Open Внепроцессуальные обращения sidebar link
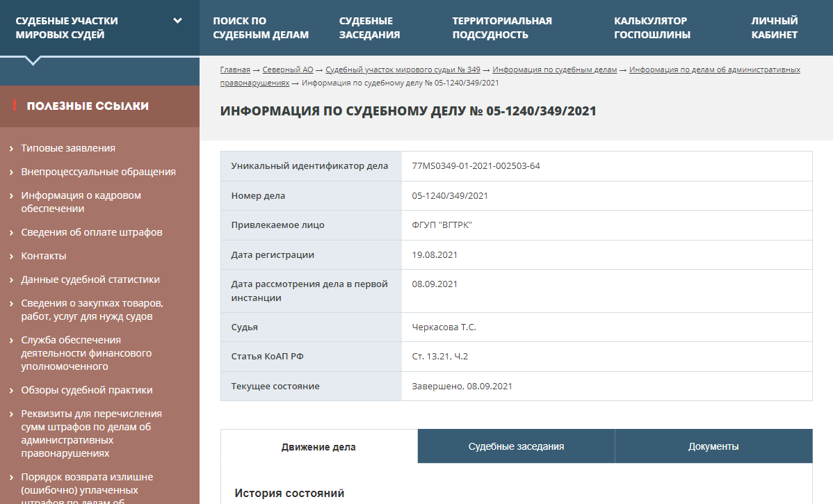The height and width of the screenshot is (504, 833). (x=98, y=172)
